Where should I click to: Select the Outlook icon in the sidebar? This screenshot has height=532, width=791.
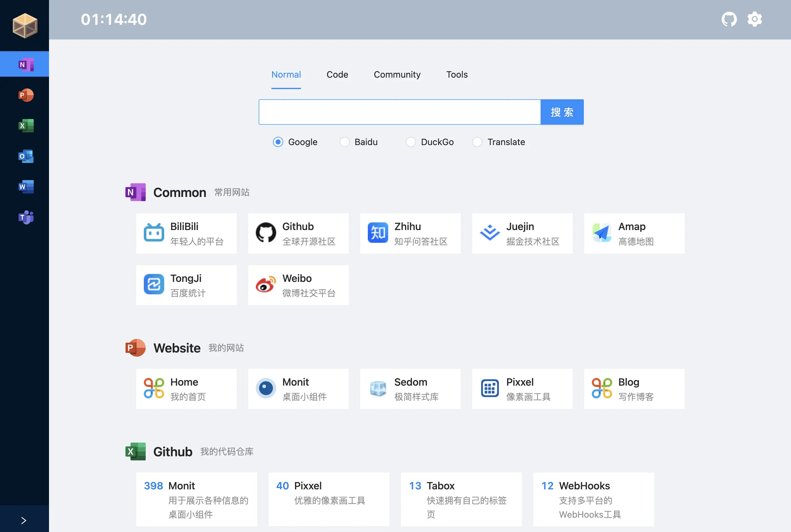tap(26, 156)
